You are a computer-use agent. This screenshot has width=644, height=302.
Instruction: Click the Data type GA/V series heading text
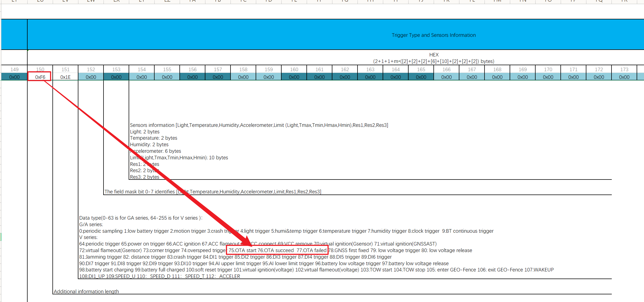(x=141, y=218)
